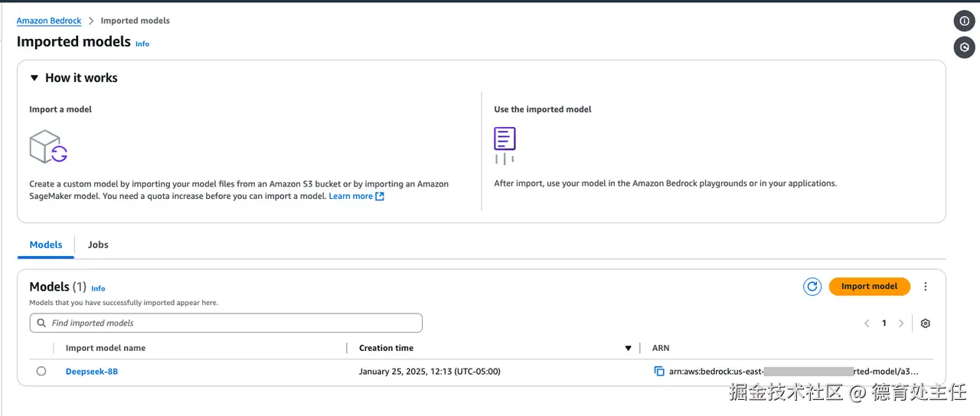The image size is (980, 416).
Task: Open the info panel icon at top right
Action: click(964, 21)
